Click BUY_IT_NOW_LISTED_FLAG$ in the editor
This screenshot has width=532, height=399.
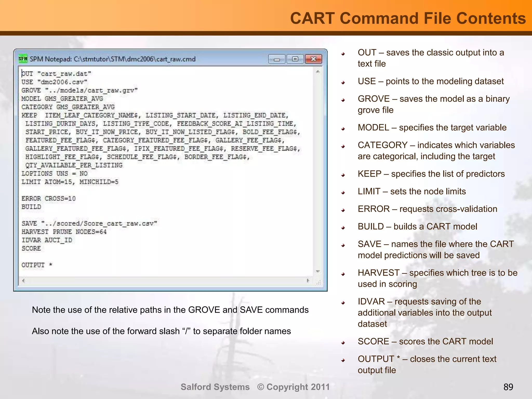(x=190, y=132)
